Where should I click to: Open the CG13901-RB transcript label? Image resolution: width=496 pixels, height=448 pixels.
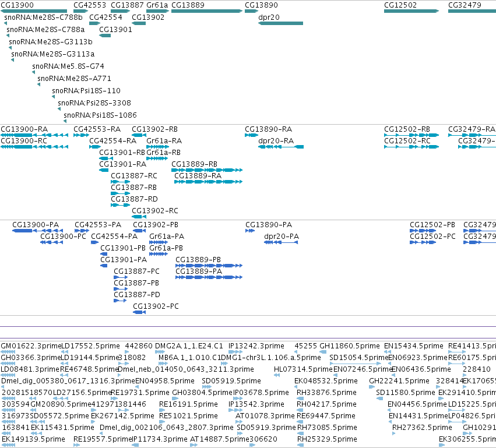point(122,153)
